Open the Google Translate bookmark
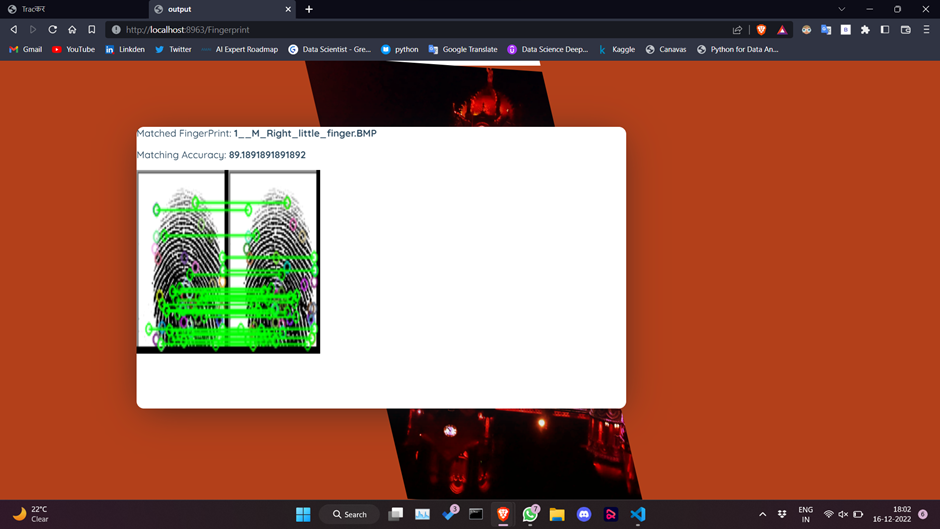Viewport: 940px width, 529px height. 463,49
